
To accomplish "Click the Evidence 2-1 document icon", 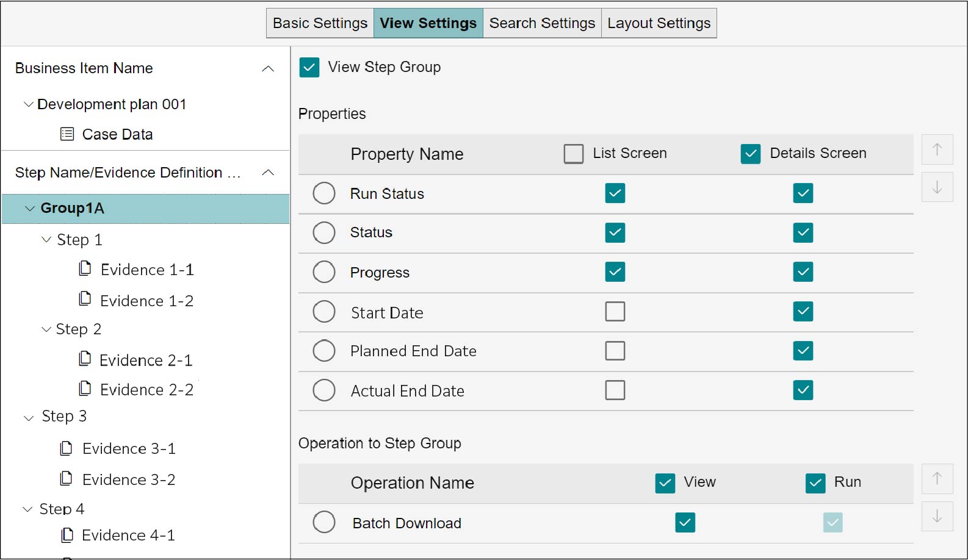I will click(x=85, y=359).
